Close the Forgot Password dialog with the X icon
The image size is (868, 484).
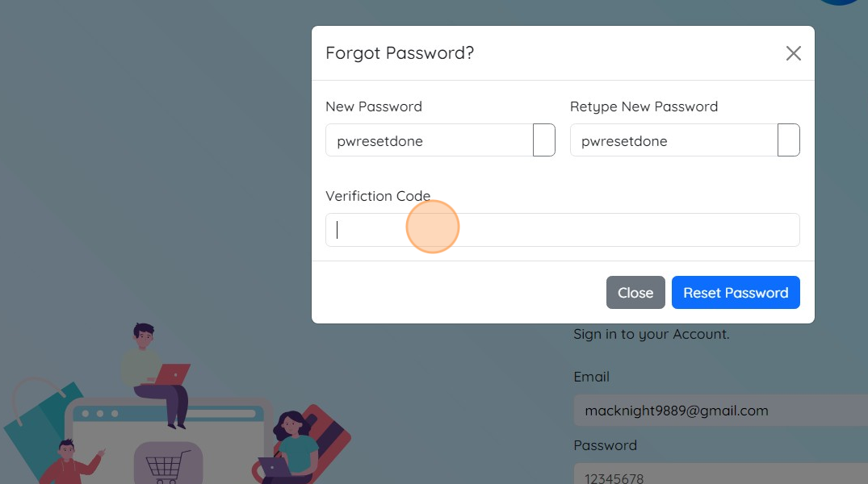tap(793, 53)
